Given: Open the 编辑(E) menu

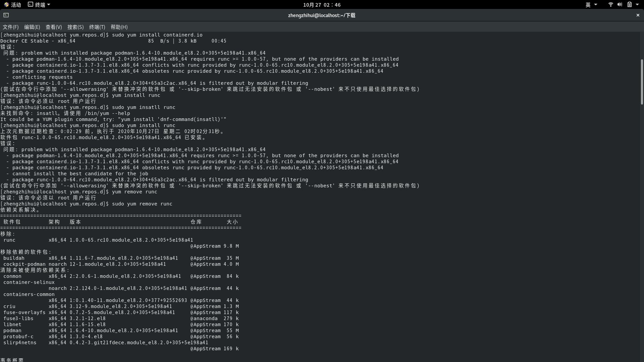Looking at the screenshot, I should pos(32,27).
